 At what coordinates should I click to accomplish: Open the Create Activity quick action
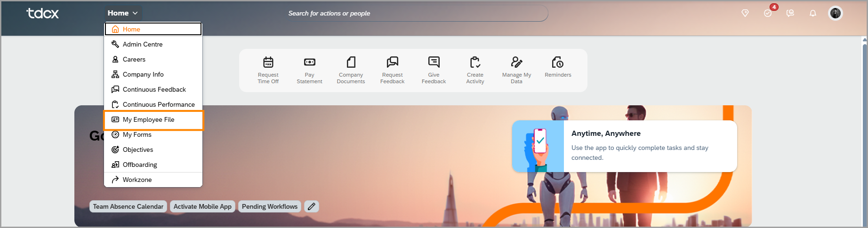point(475,71)
